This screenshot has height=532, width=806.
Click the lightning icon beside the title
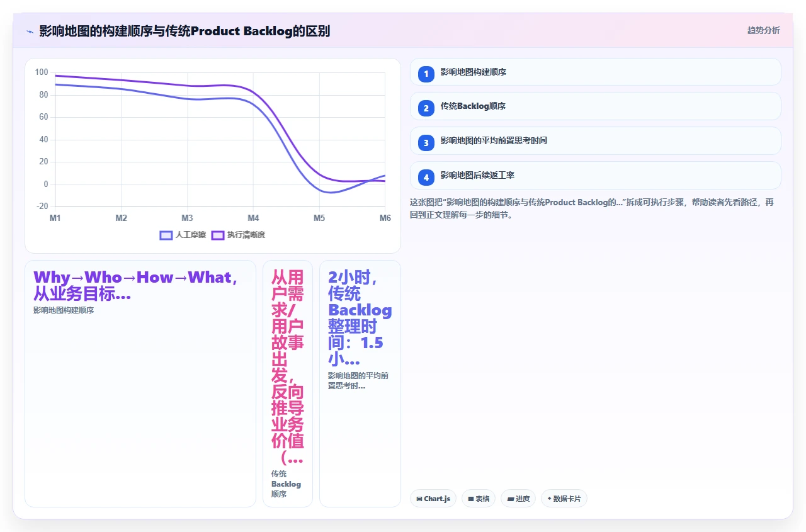(x=30, y=31)
